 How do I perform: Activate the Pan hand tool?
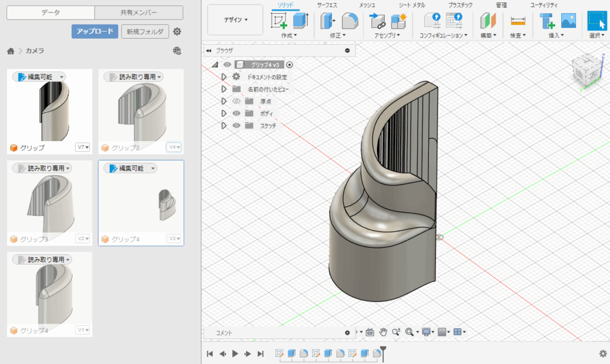[x=384, y=332]
